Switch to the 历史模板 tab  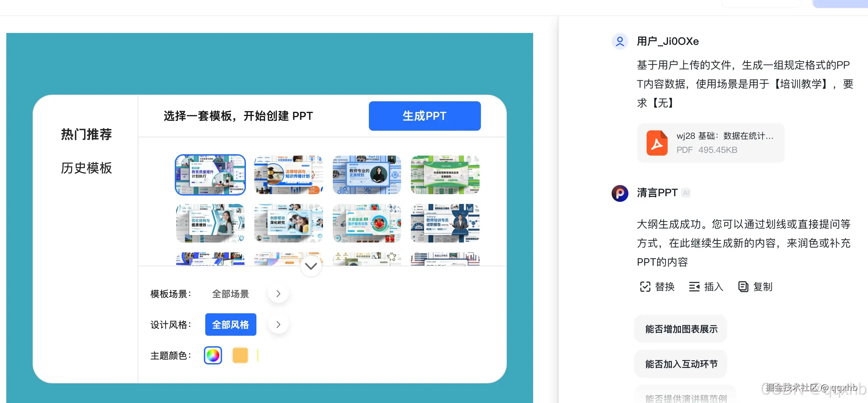(x=86, y=168)
